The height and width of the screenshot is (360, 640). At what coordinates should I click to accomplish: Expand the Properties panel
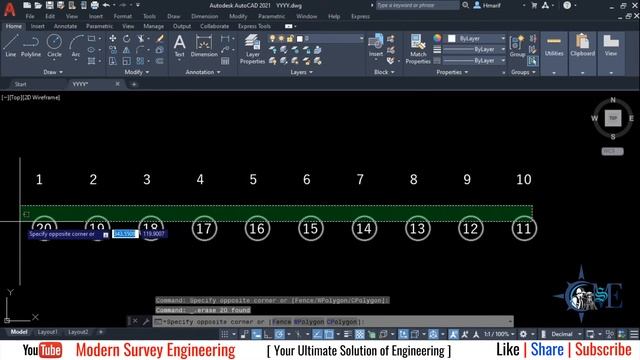[452, 72]
